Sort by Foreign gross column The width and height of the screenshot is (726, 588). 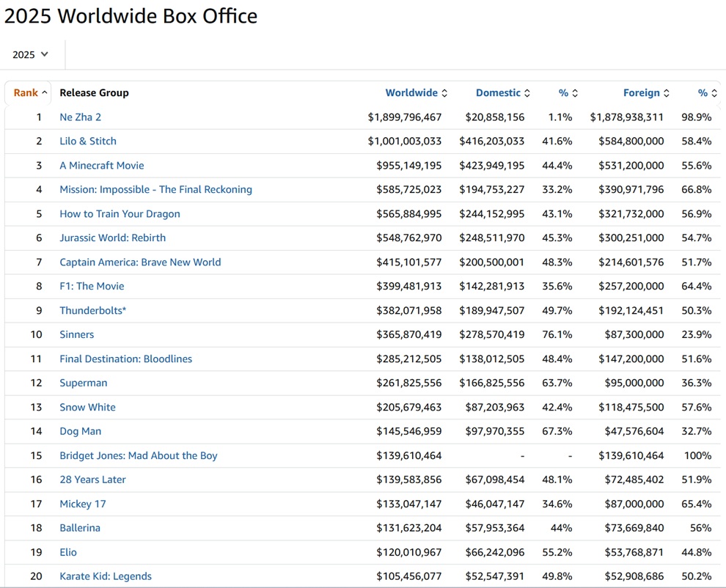[x=646, y=92]
